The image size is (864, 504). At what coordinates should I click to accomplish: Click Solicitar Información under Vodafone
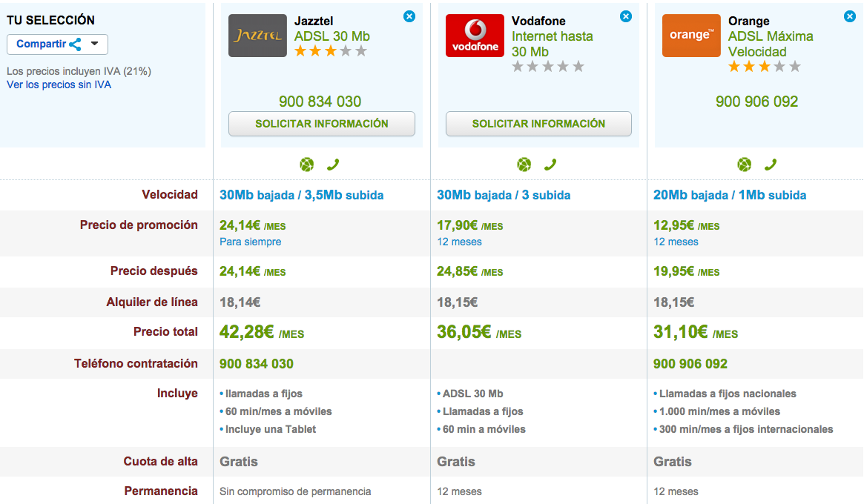538,124
